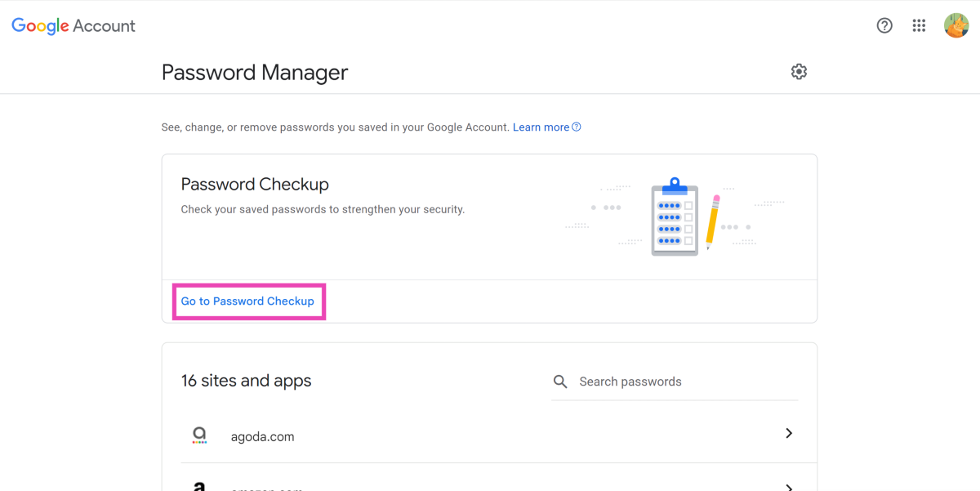The width and height of the screenshot is (980, 491).
Task: Click the clipboard checkup illustration
Action: click(x=675, y=216)
